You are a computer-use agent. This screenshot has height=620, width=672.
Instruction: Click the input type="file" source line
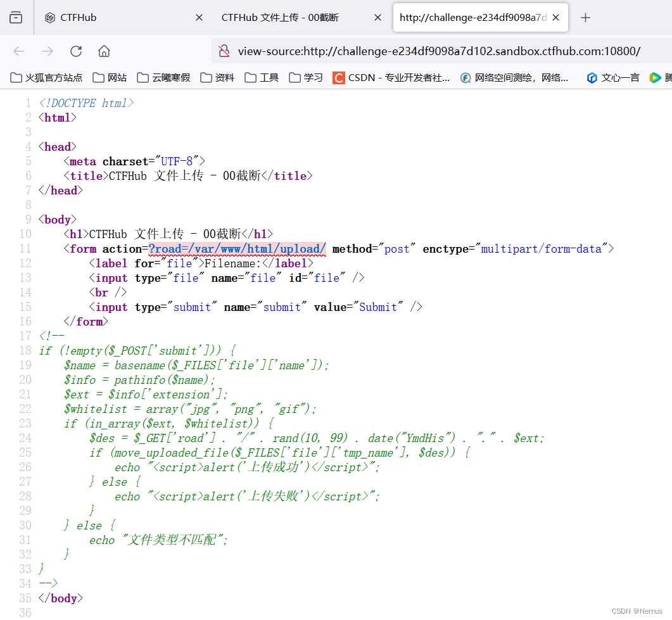pyautogui.click(x=227, y=278)
